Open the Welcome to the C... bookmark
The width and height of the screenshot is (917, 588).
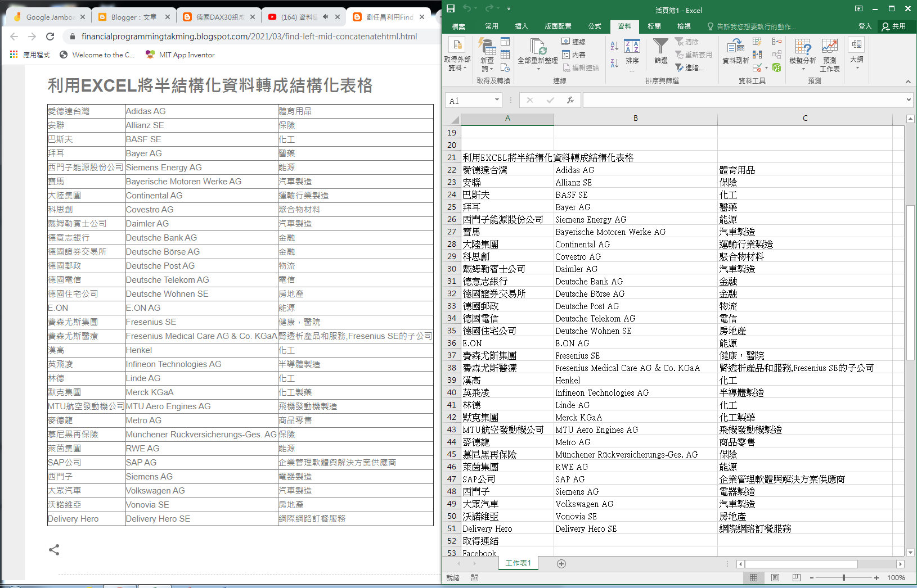point(97,55)
